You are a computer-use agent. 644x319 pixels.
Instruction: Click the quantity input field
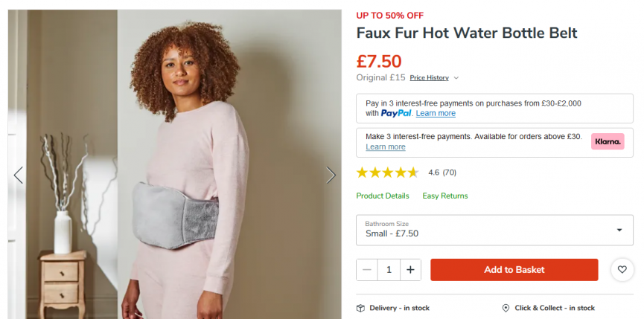(x=389, y=270)
